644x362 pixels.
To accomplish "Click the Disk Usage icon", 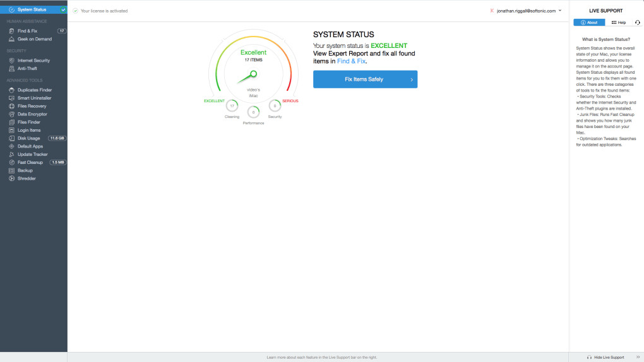I will [x=11, y=138].
